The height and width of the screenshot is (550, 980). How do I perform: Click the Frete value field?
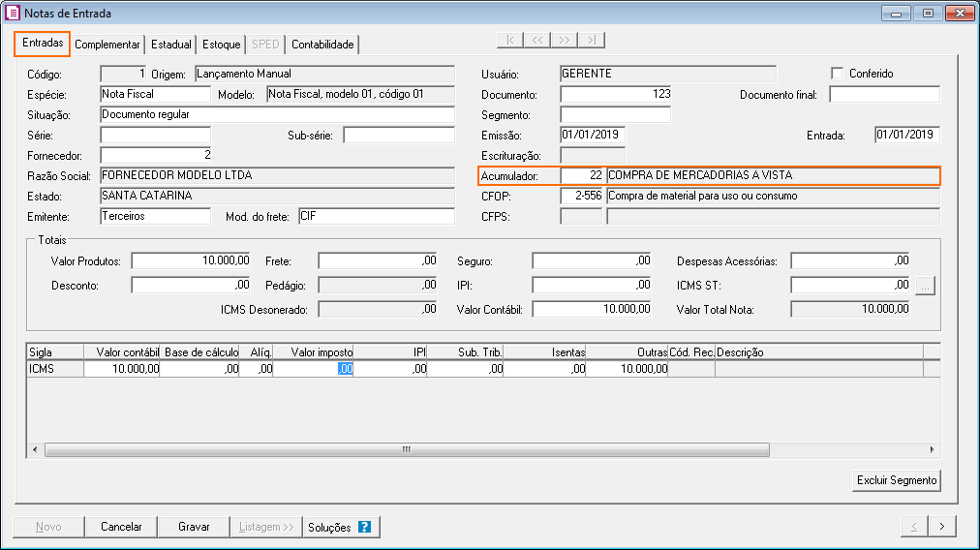pos(378,260)
